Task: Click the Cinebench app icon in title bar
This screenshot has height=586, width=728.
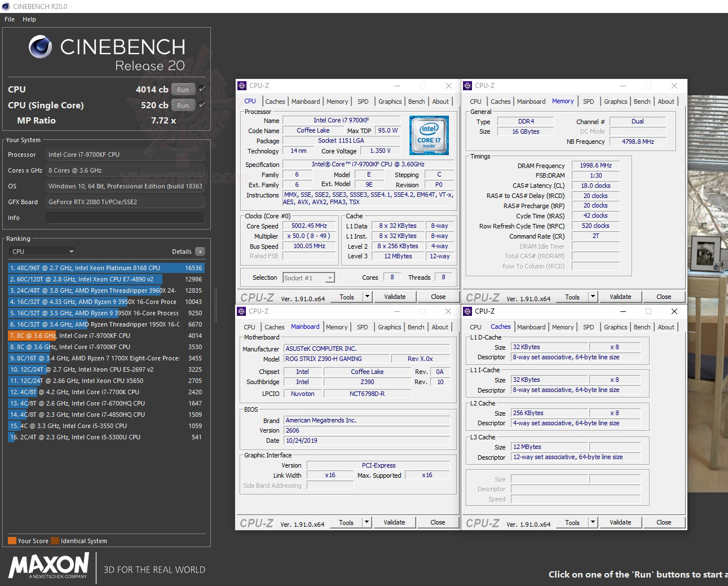Action: point(6,6)
